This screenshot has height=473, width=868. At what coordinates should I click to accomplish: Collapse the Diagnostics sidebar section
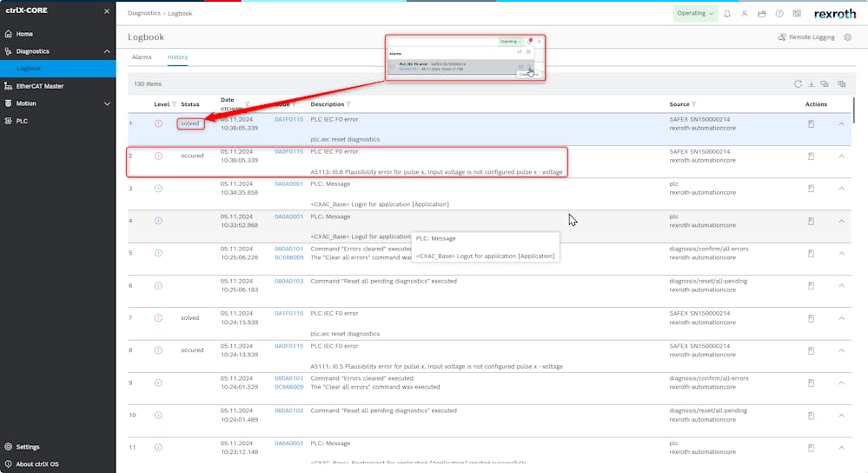[107, 51]
